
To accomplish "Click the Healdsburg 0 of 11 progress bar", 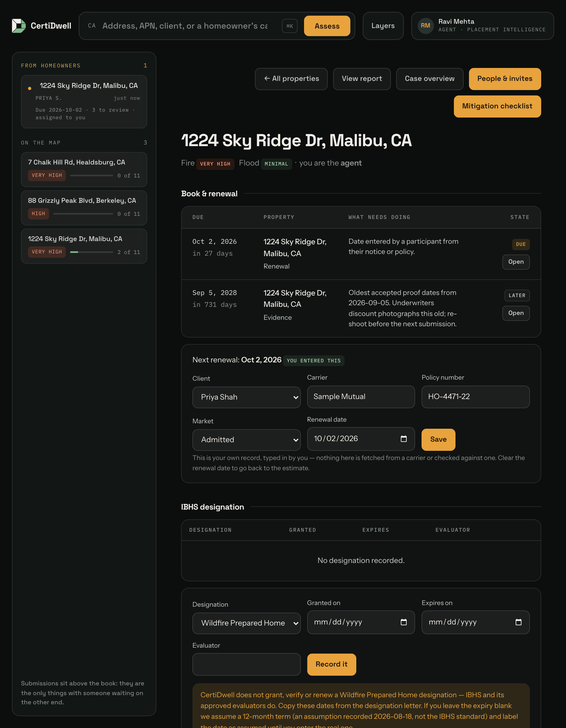I will click(92, 175).
